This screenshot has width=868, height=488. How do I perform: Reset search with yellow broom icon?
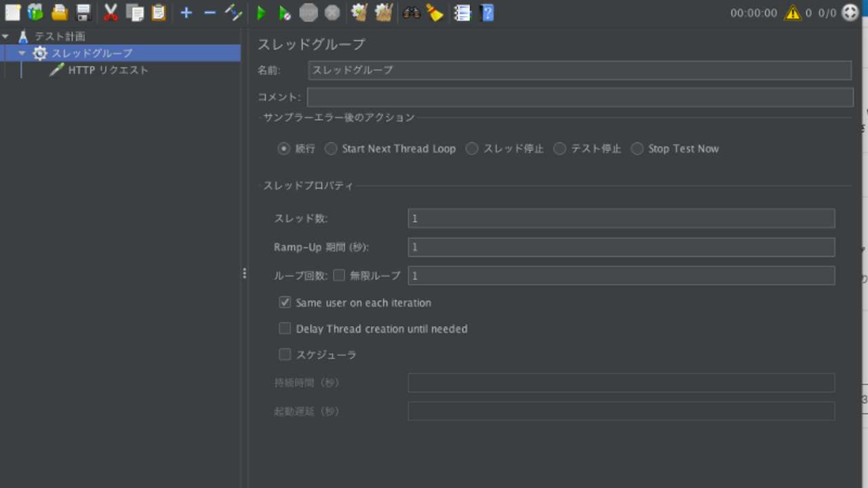coord(435,12)
